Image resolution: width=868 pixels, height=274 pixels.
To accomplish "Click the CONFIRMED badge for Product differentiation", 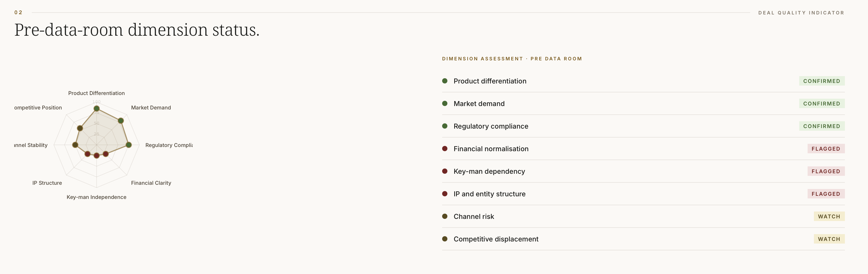I will [822, 81].
